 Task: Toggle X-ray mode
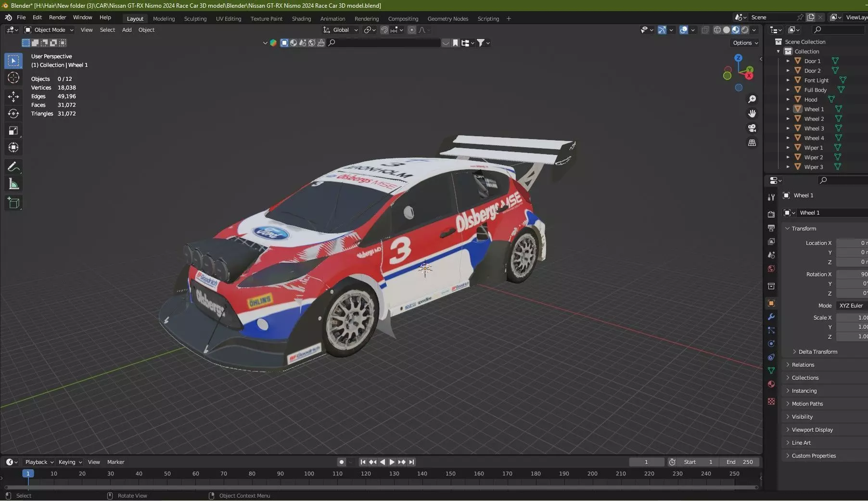[705, 30]
